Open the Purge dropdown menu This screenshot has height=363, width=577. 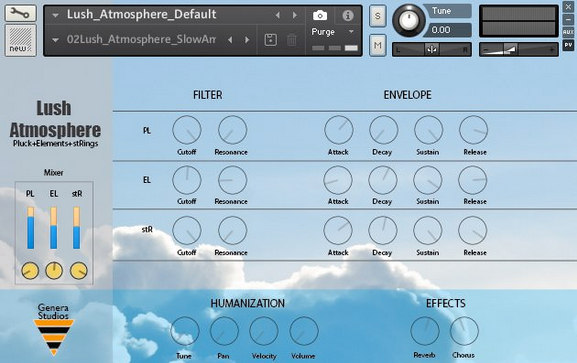[351, 32]
